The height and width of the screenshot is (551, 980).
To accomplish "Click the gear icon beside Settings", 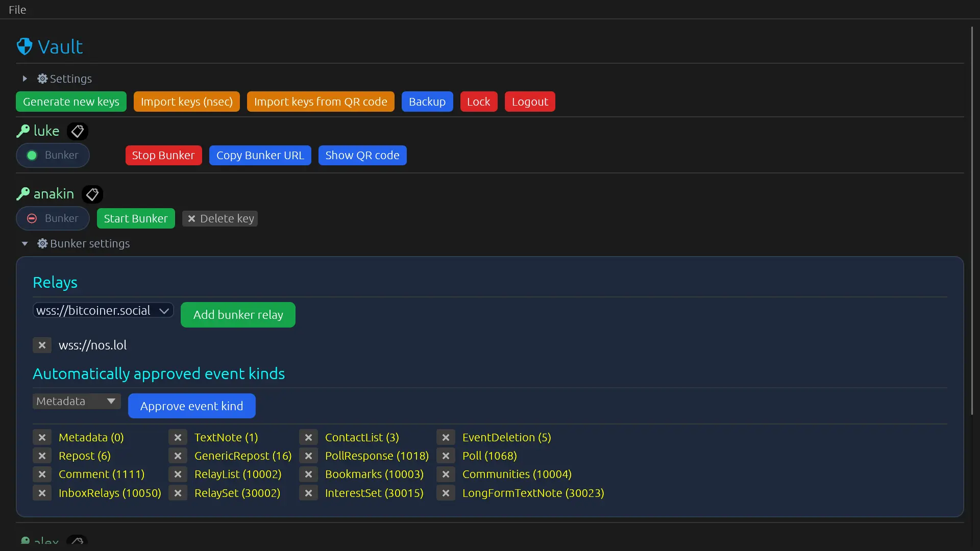I will [42, 79].
